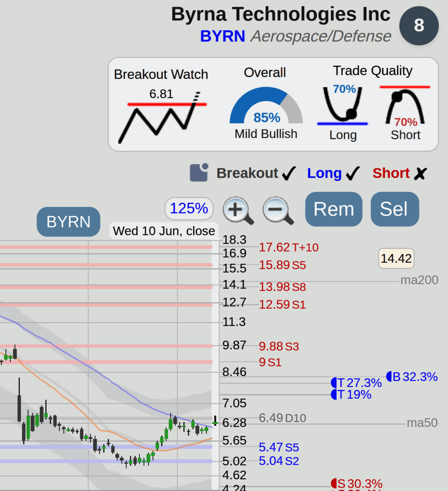
Task: Click the round badge showing 8
Action: [x=419, y=26]
